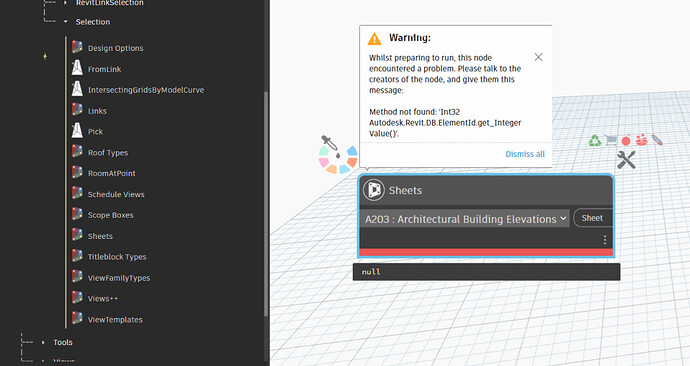Select IntersectingGridsByModelCurve library item
The height and width of the screenshot is (366, 690).
(146, 90)
